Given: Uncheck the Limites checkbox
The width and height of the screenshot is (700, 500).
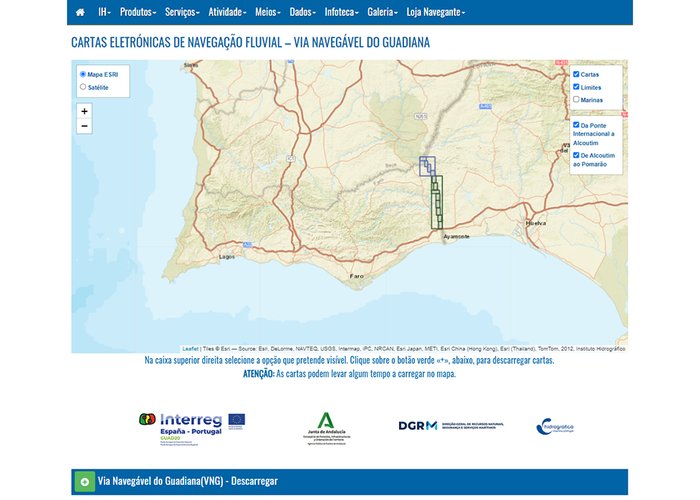Looking at the screenshot, I should pyautogui.click(x=576, y=87).
